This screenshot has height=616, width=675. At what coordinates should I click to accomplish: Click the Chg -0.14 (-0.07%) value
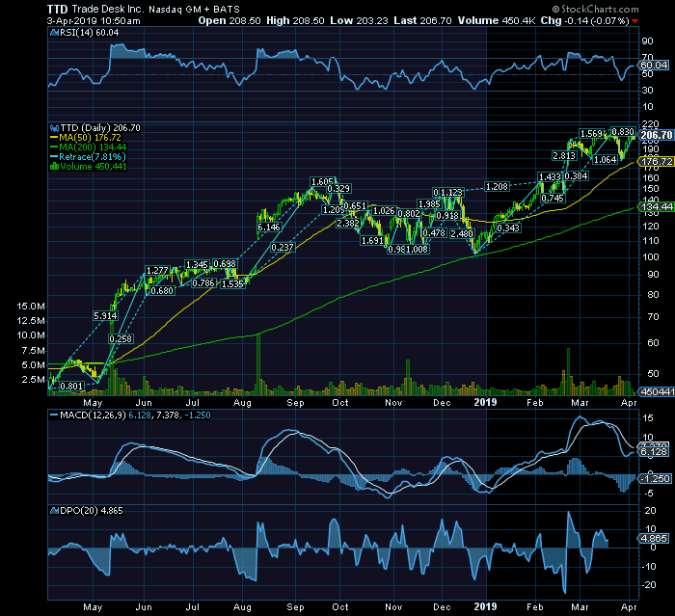[x=585, y=20]
